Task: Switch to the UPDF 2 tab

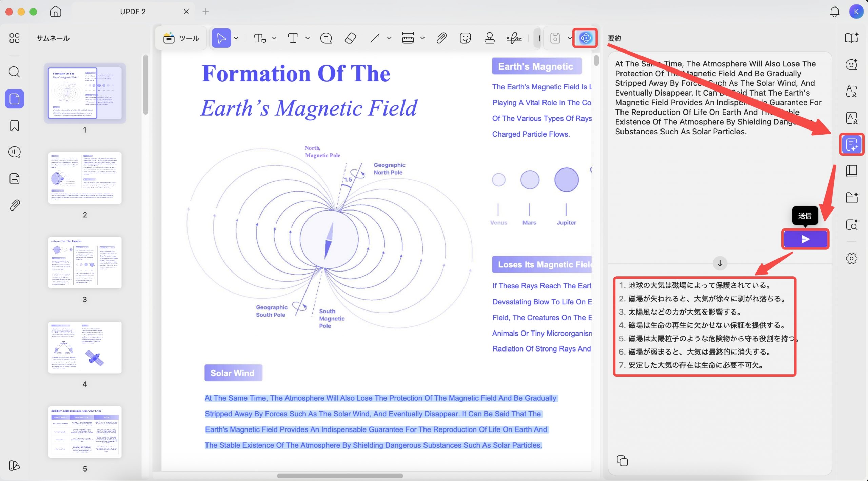Action: click(x=133, y=12)
